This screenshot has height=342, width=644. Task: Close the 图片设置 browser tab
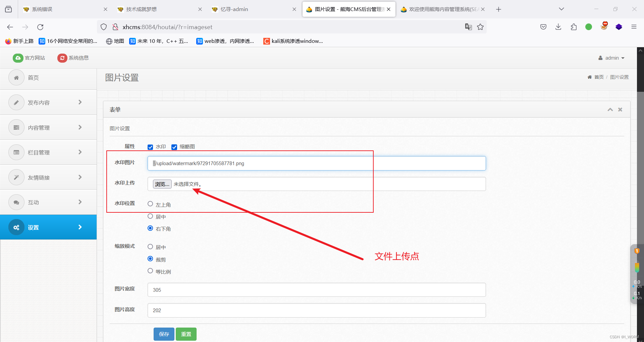tap(388, 9)
